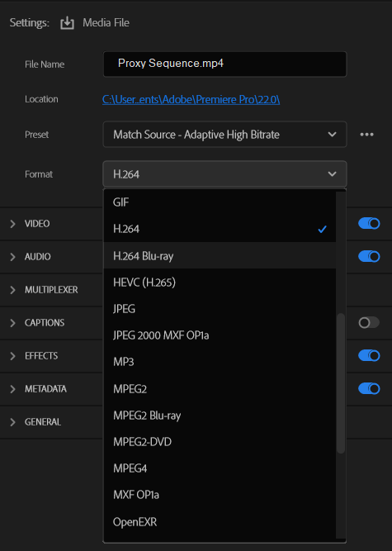Pick the MP3 format option
Image resolution: width=392 pixels, height=551 pixels.
220,362
